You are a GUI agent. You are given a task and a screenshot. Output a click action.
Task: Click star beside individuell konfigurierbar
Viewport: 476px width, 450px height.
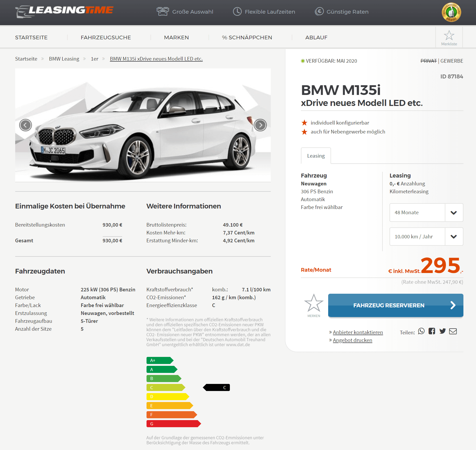[304, 123]
